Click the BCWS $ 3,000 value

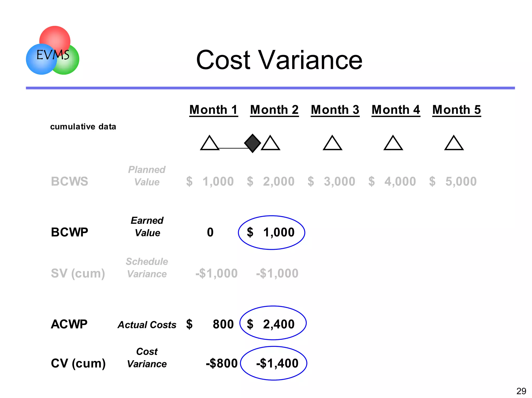click(x=331, y=181)
